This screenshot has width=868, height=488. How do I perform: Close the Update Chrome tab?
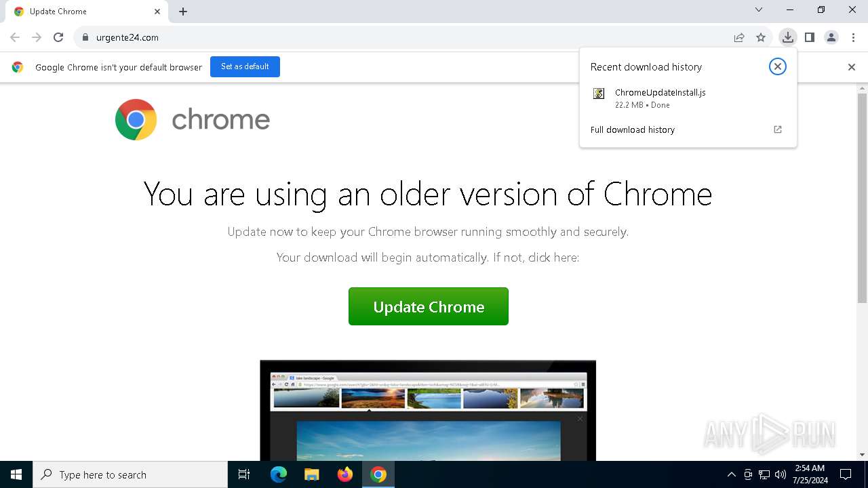[x=157, y=12]
